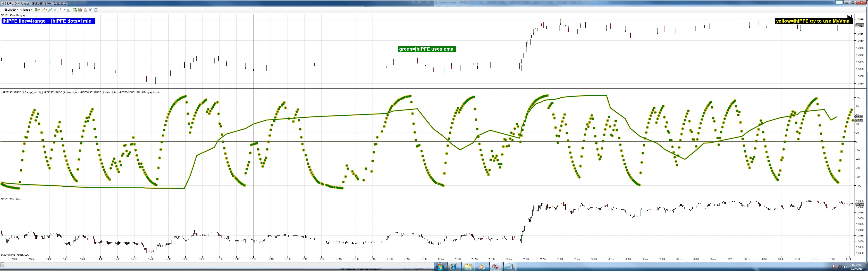Click the 100 level on indicator scale
Viewport: 868px width, 271px height.
click(x=858, y=98)
